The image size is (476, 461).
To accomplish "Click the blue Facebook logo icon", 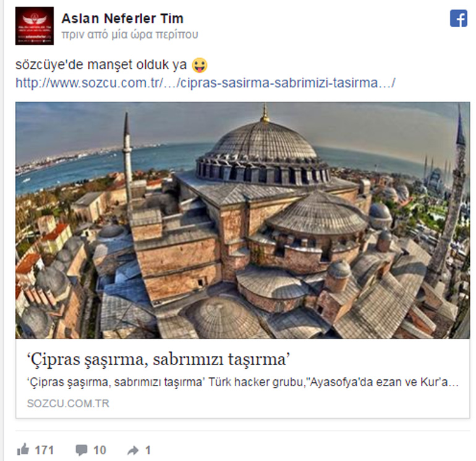I will 459,19.
